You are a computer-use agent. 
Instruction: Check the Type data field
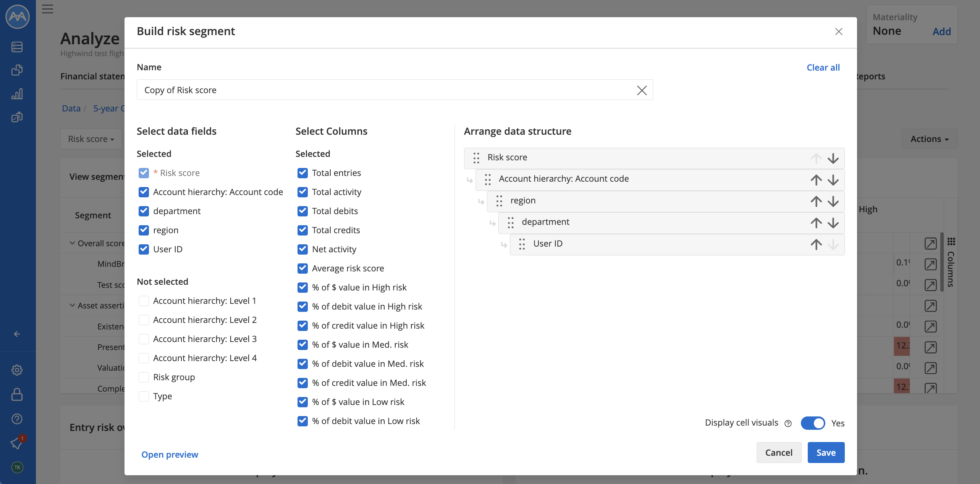144,396
